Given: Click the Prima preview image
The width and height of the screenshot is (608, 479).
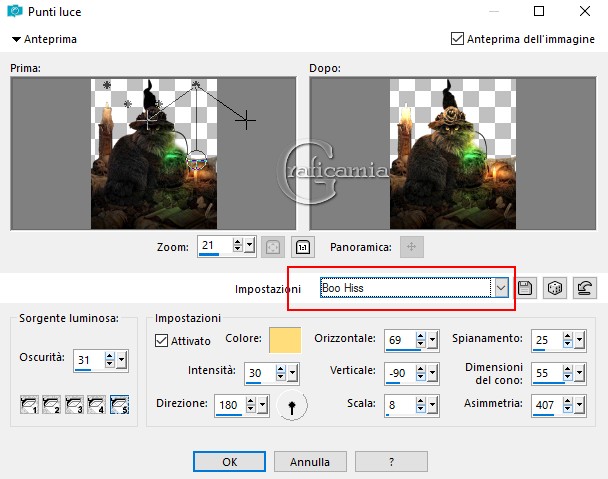Looking at the screenshot, I should point(154,154).
